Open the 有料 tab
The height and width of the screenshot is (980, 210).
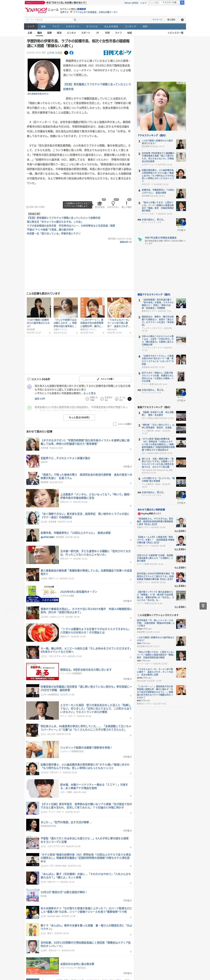[145, 27]
